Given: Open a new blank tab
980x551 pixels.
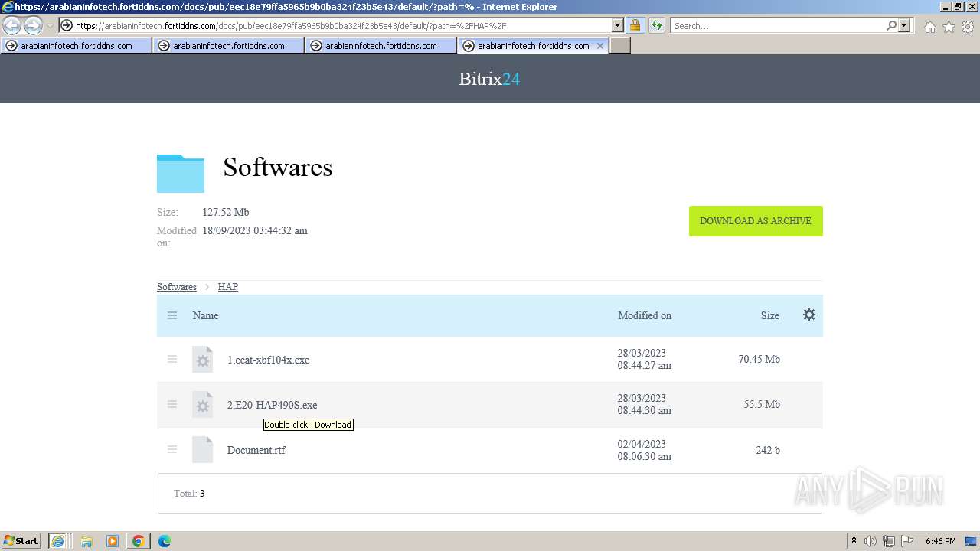Looking at the screenshot, I should [620, 46].
